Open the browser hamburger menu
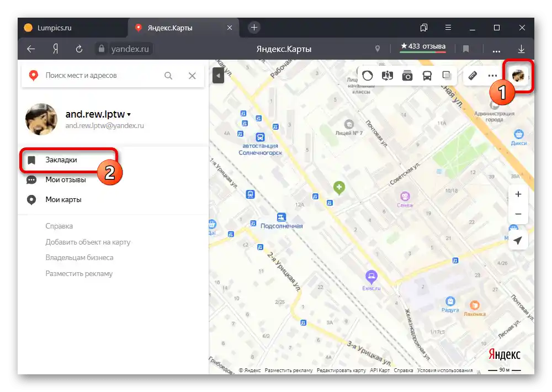 448,28
